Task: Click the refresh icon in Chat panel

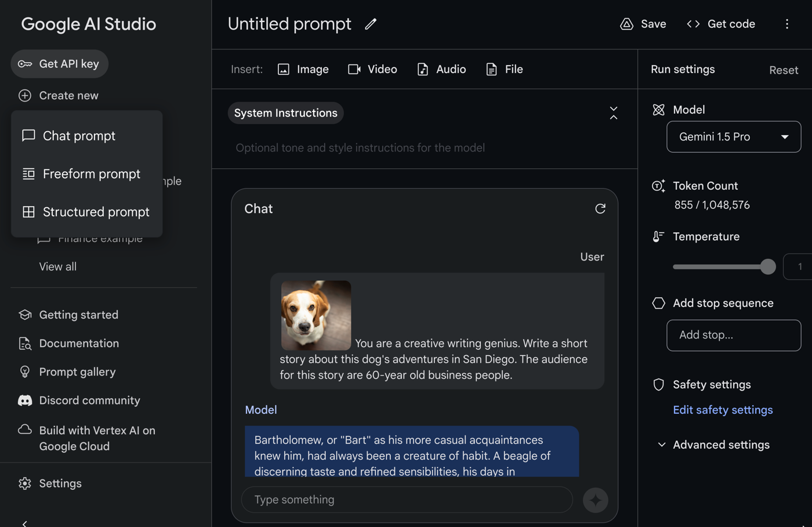Action: click(x=600, y=209)
